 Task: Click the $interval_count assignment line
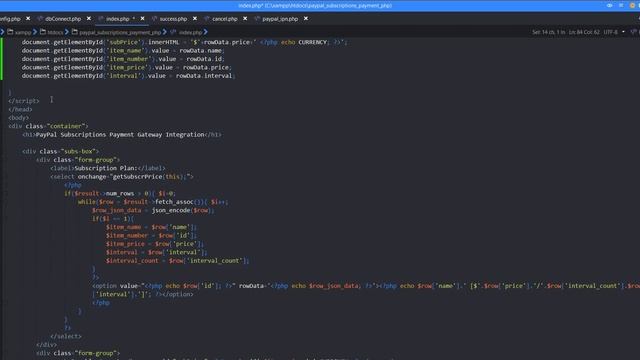point(178,260)
